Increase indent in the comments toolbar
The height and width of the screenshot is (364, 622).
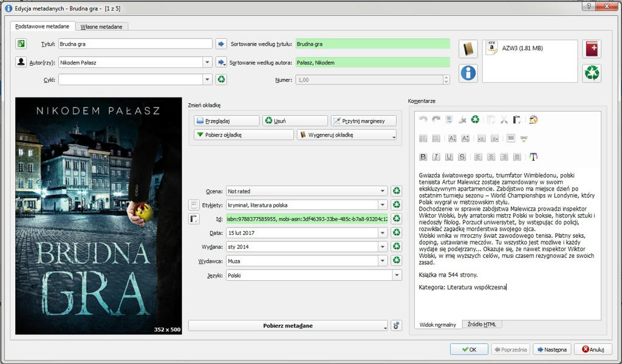pos(482,138)
